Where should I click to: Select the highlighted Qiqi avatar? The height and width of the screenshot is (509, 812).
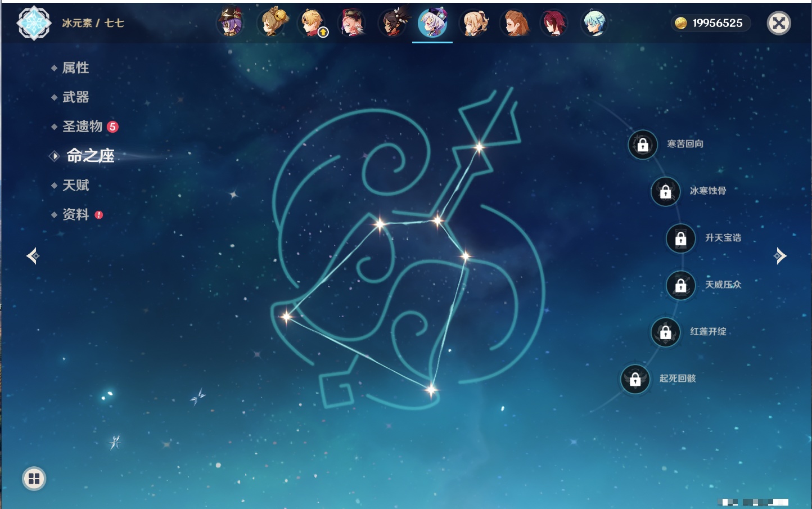pyautogui.click(x=432, y=23)
